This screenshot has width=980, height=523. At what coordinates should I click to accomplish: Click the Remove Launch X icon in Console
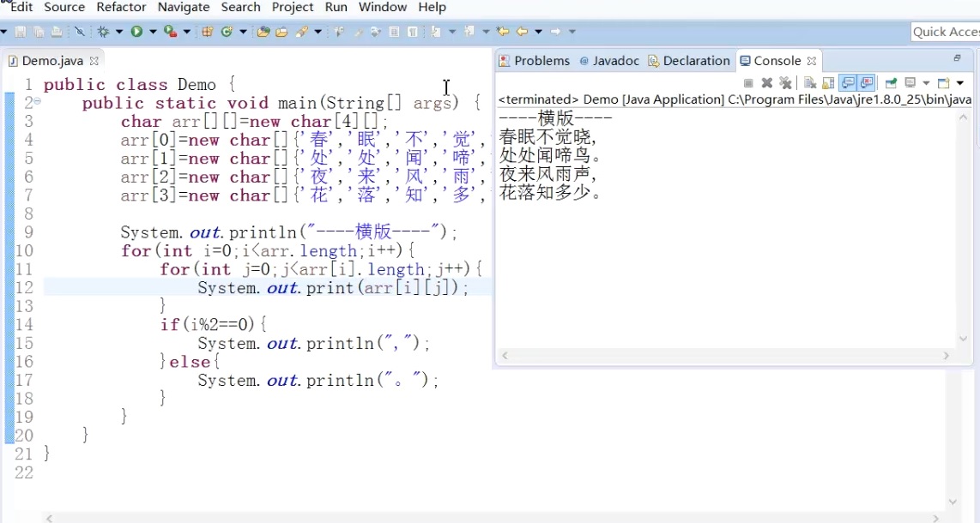[x=767, y=83]
